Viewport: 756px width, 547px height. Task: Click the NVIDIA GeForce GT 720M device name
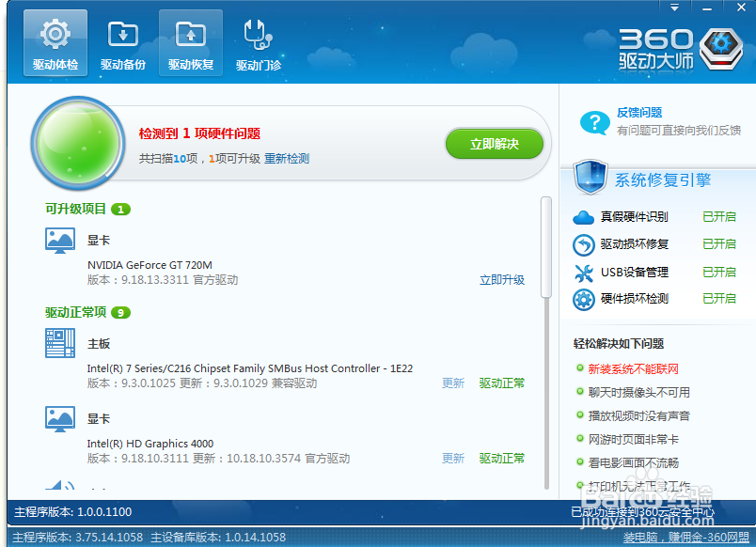pos(150,265)
